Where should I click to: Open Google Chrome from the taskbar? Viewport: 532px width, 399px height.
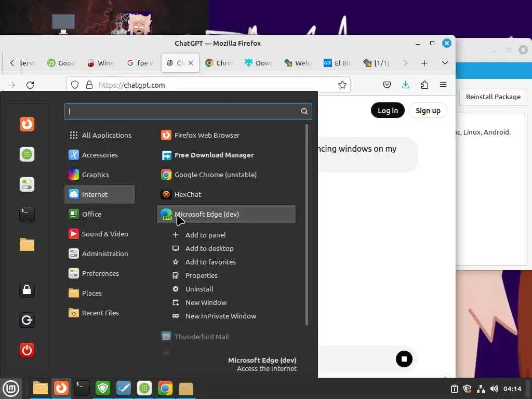click(x=165, y=388)
